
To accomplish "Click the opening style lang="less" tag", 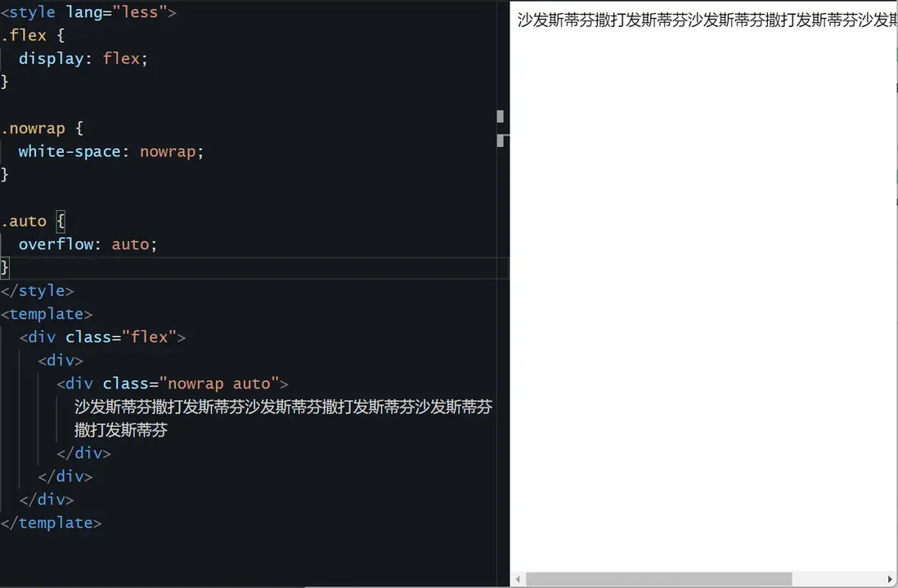I will 88,13.
